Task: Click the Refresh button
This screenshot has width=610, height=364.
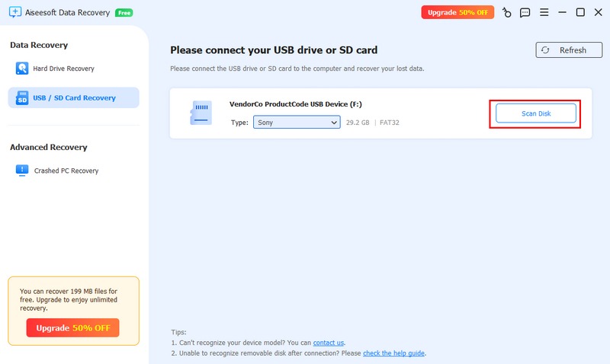Action: (x=563, y=50)
